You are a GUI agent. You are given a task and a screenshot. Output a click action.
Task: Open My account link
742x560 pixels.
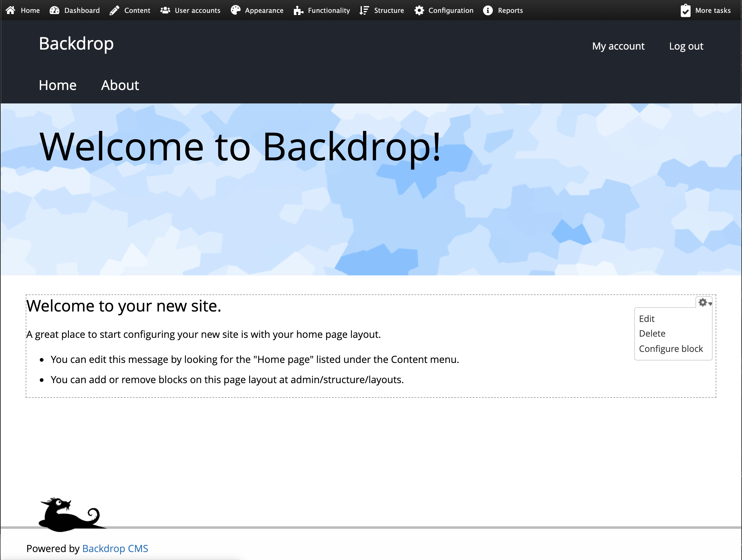pyautogui.click(x=618, y=46)
